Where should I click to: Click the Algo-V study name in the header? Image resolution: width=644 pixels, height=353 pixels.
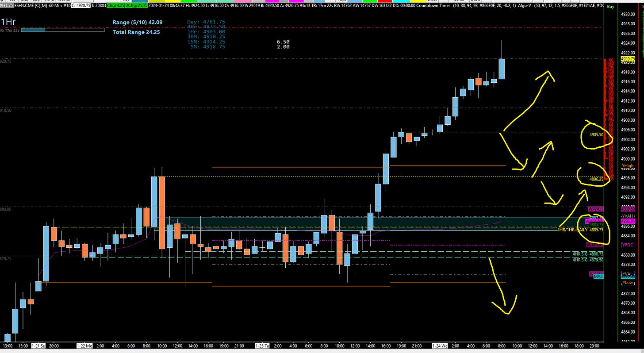point(525,5)
